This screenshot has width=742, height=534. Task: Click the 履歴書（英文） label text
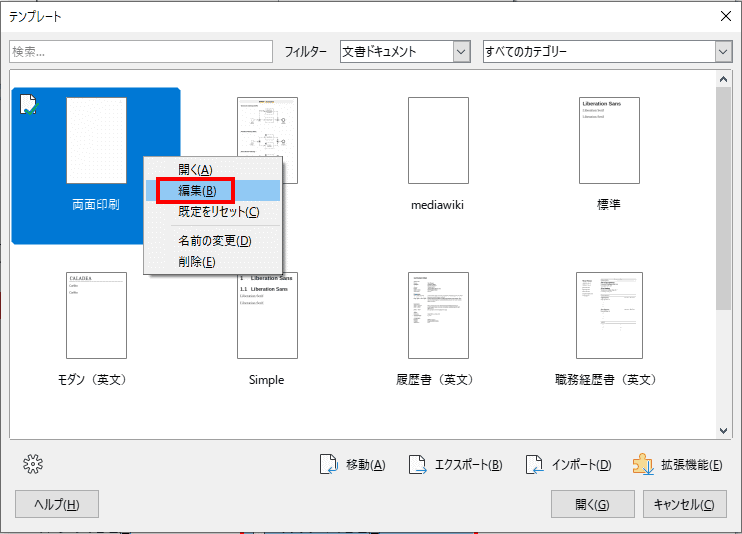point(436,380)
